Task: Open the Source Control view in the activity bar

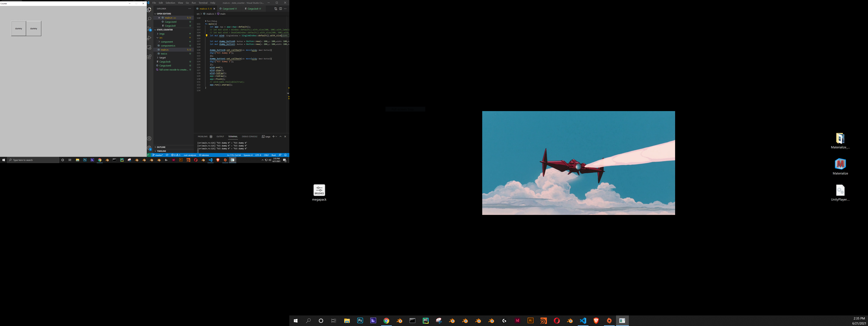Action: coord(149,29)
